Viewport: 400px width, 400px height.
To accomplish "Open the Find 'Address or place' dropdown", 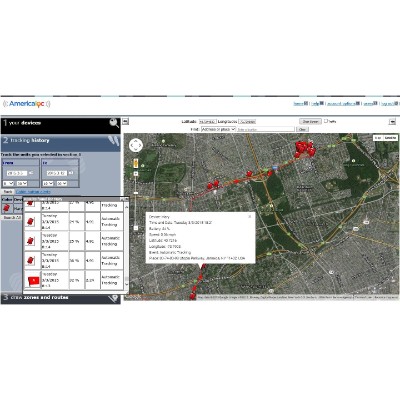I will [x=218, y=129].
